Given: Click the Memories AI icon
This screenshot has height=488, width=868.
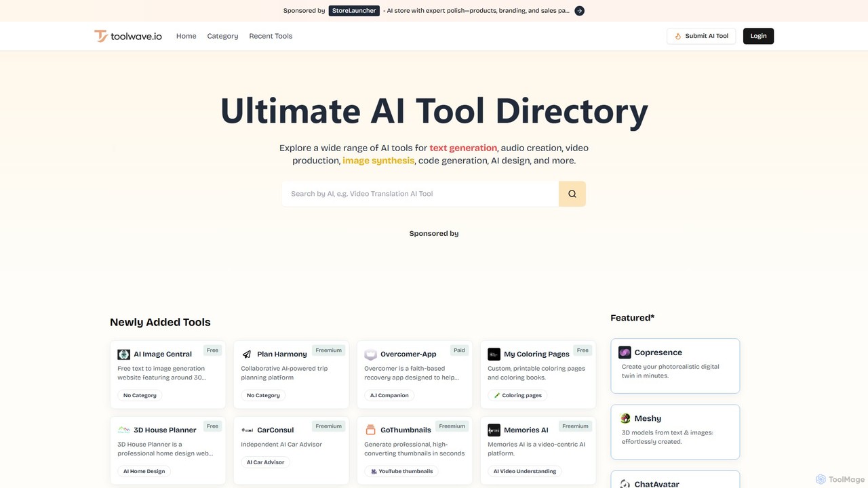Looking at the screenshot, I should [494, 430].
